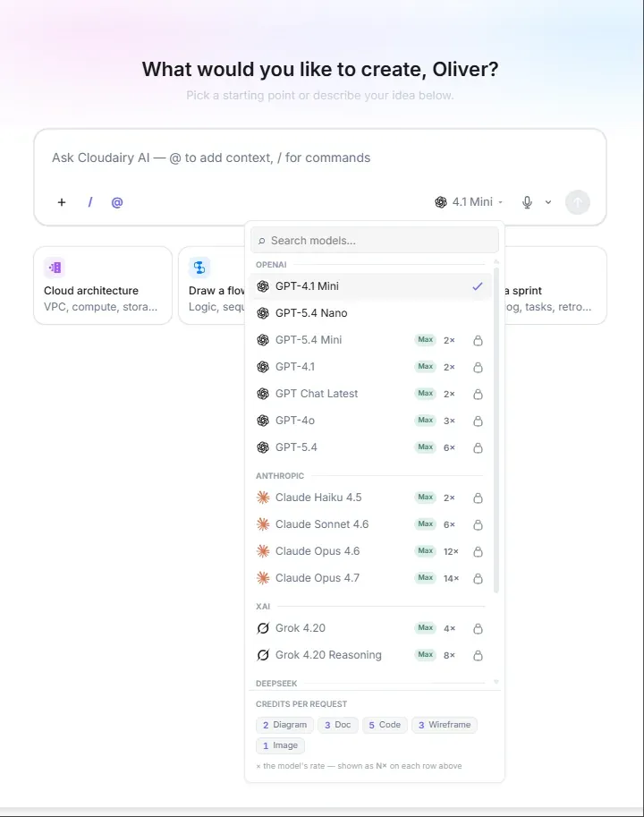Click the xAI logo beside Grok 4.20
This screenshot has height=817, width=644.
[x=263, y=628]
